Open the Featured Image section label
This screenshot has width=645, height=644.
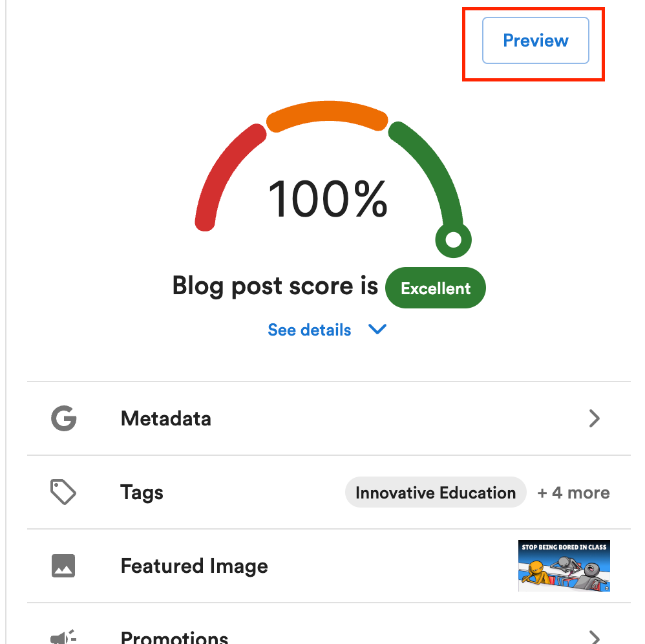pos(194,566)
